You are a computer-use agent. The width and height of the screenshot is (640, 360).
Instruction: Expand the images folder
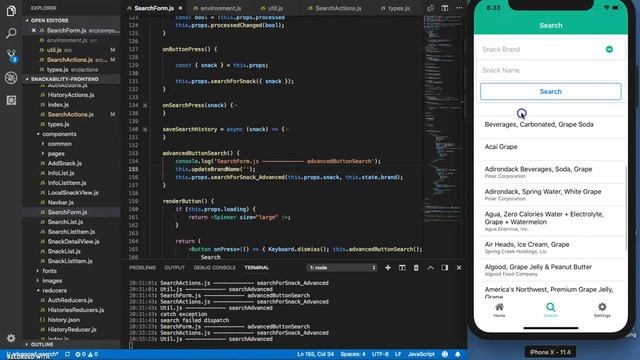tap(38, 280)
